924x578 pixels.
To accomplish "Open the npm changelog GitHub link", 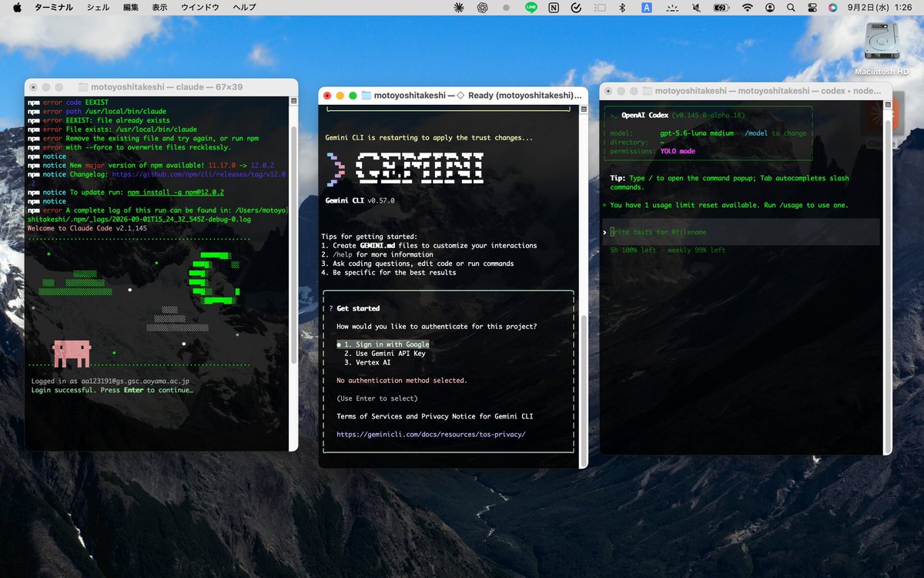I will click(x=199, y=174).
